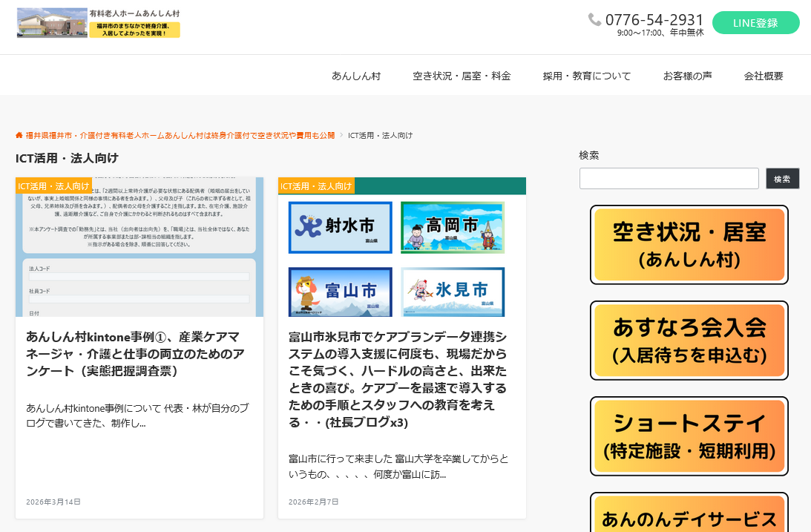Open the あんしん村 menu item

[x=356, y=76]
